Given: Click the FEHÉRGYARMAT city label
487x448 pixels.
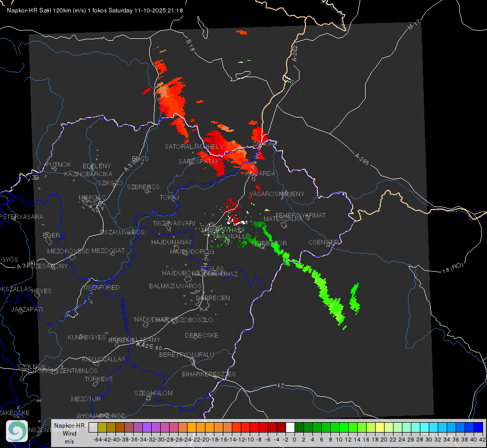Looking at the screenshot, I should pyautogui.click(x=300, y=215).
